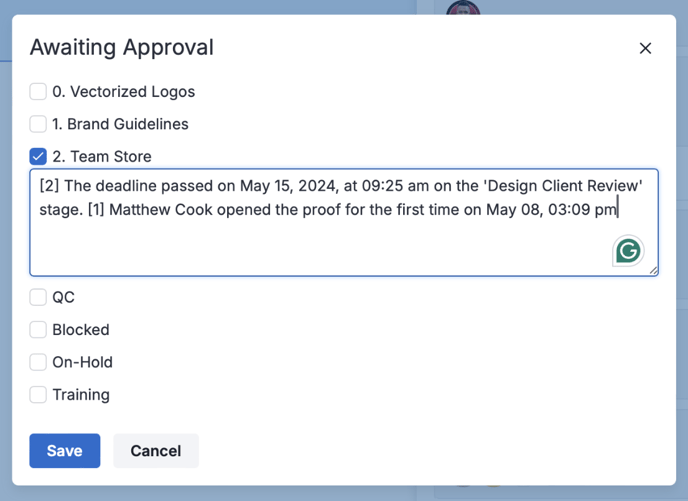The height and width of the screenshot is (501, 688).
Task: Tick the Vectorized Logos checkbox
Action: tap(38, 92)
